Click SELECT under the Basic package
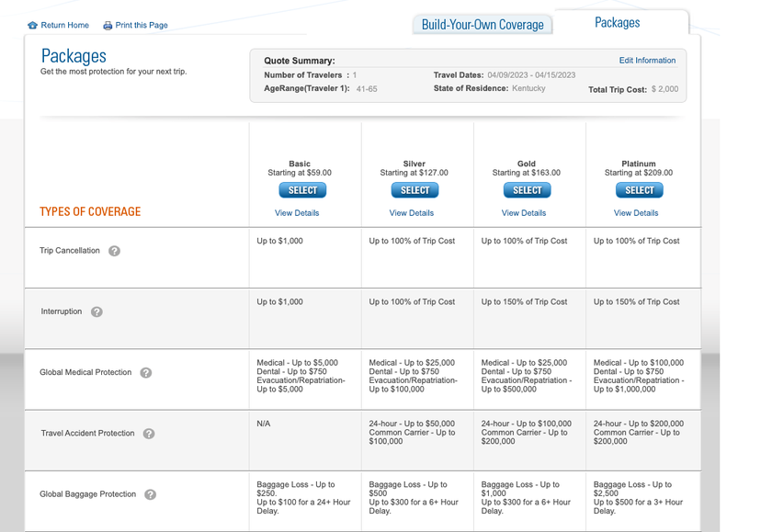This screenshot has width=761, height=532. point(302,190)
